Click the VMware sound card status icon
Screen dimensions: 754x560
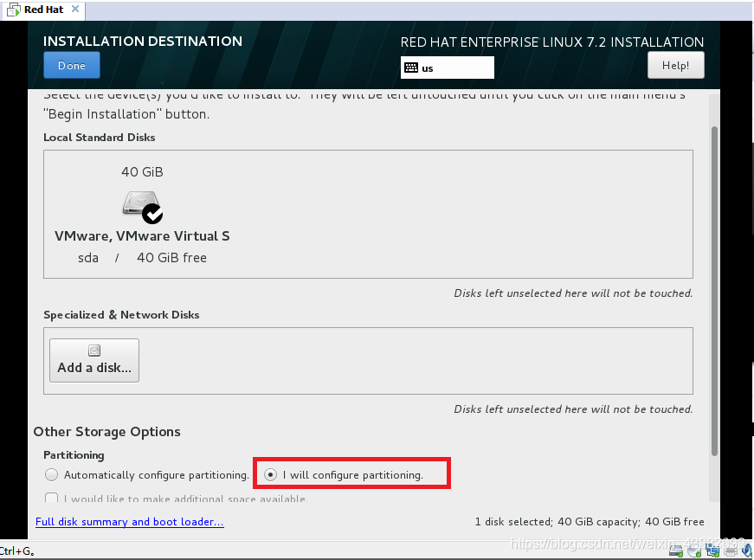747,550
